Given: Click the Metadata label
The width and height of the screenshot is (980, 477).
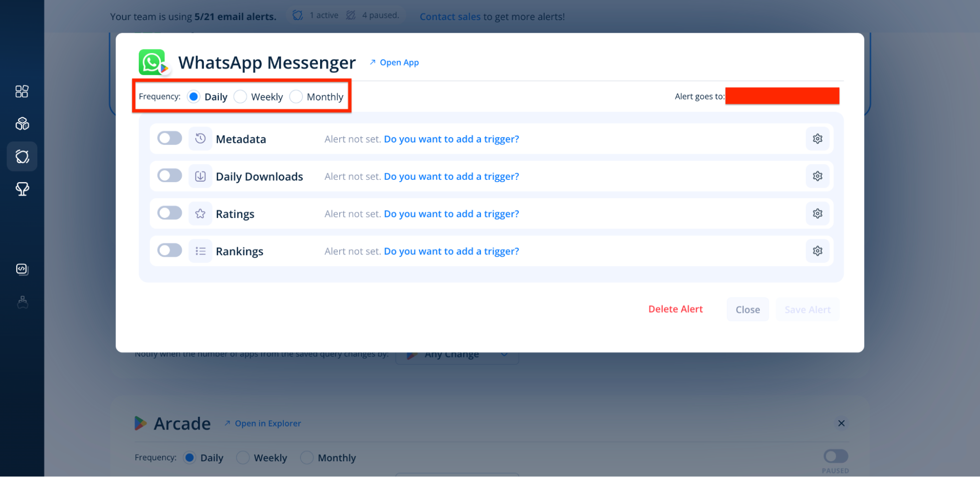Looking at the screenshot, I should coord(241,139).
